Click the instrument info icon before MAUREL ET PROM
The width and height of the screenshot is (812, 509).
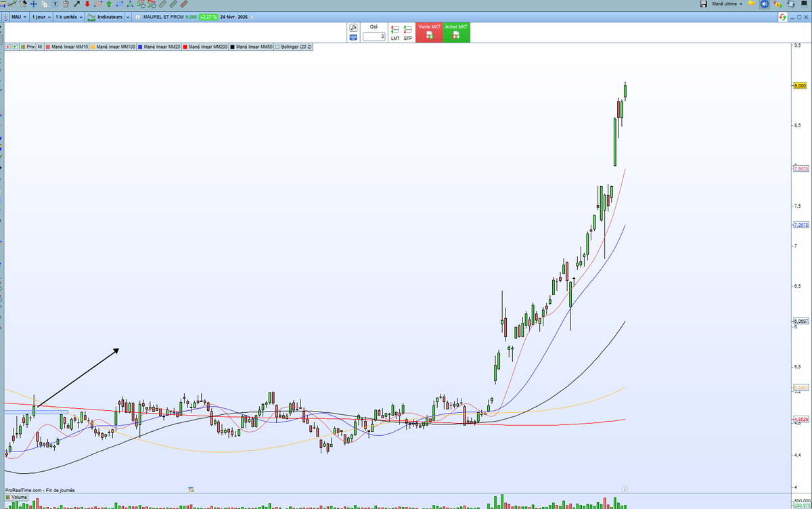(137, 17)
